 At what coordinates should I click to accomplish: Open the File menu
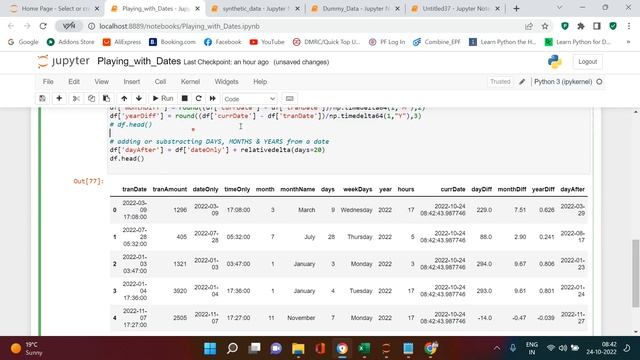pos(48,82)
